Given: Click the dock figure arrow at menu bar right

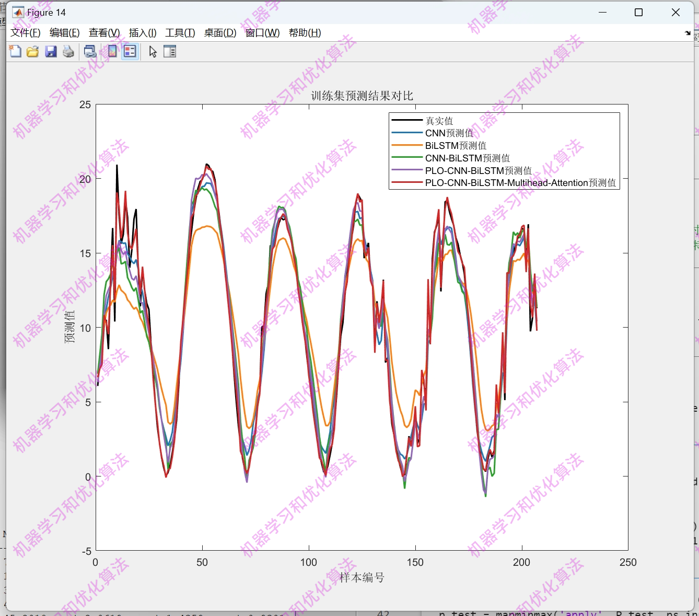Looking at the screenshot, I should (x=688, y=33).
